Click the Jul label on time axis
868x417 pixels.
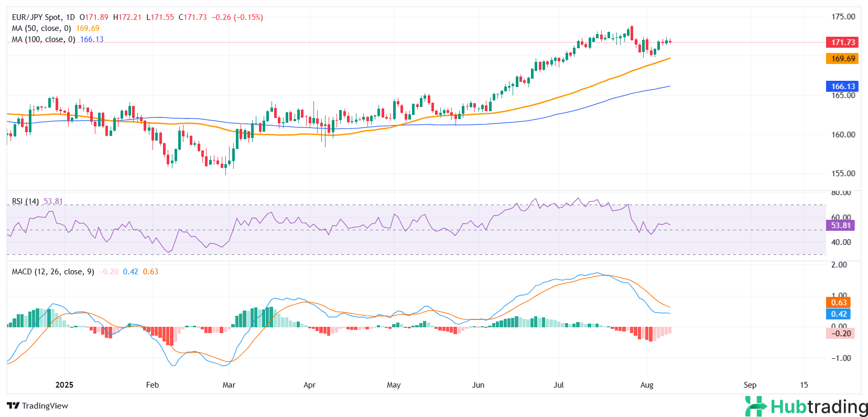(559, 385)
